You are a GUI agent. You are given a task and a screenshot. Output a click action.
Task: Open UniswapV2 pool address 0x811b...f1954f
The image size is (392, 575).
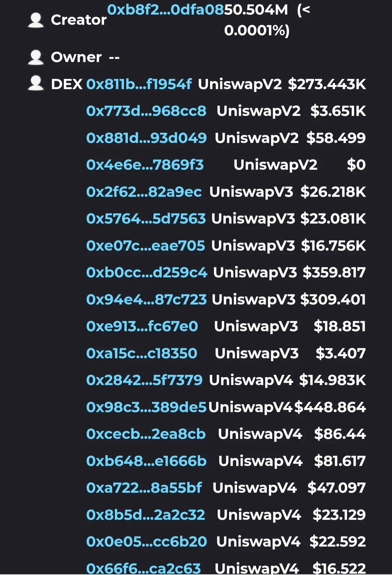coord(139,84)
